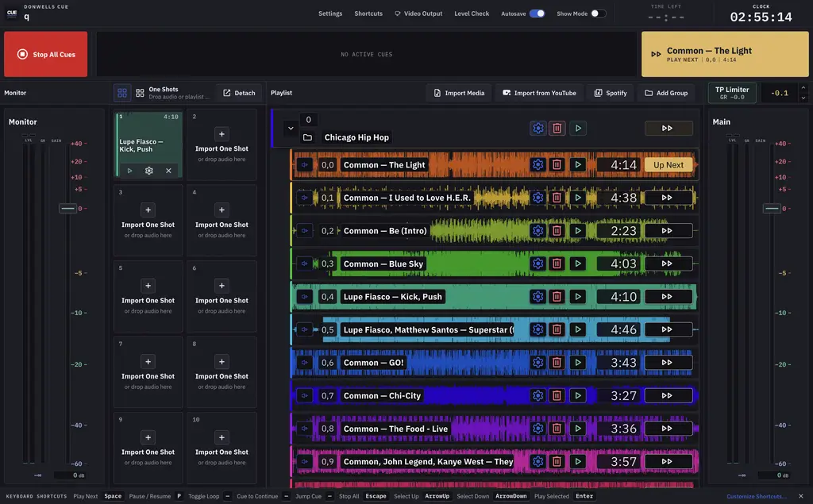
Task: Cue Common — I Used to Love H.E.R. next
Action: point(669,198)
